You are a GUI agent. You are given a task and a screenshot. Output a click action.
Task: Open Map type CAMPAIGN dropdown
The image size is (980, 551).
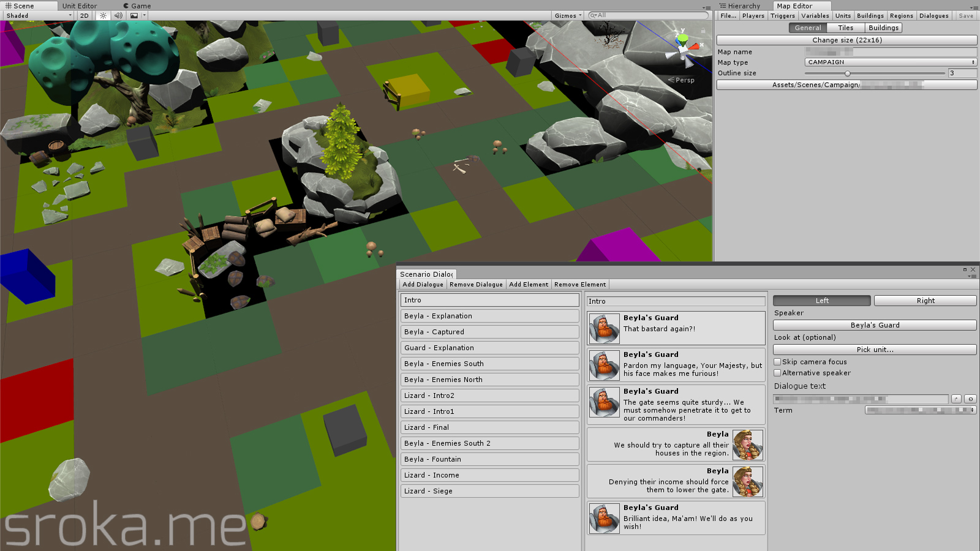tap(890, 62)
